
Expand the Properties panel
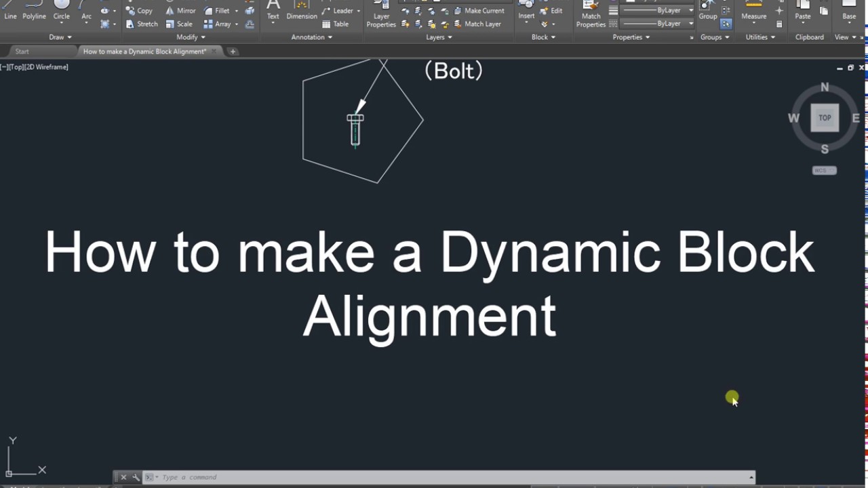point(631,37)
